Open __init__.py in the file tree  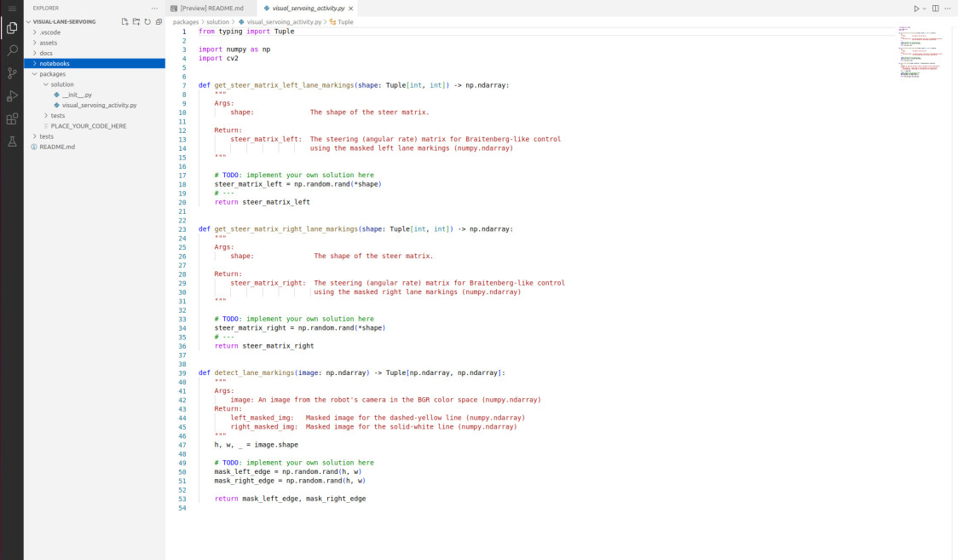pos(77,95)
